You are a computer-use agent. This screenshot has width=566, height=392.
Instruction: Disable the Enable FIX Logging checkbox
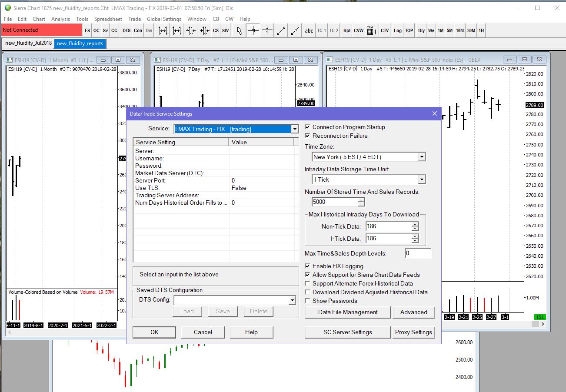pyautogui.click(x=308, y=266)
